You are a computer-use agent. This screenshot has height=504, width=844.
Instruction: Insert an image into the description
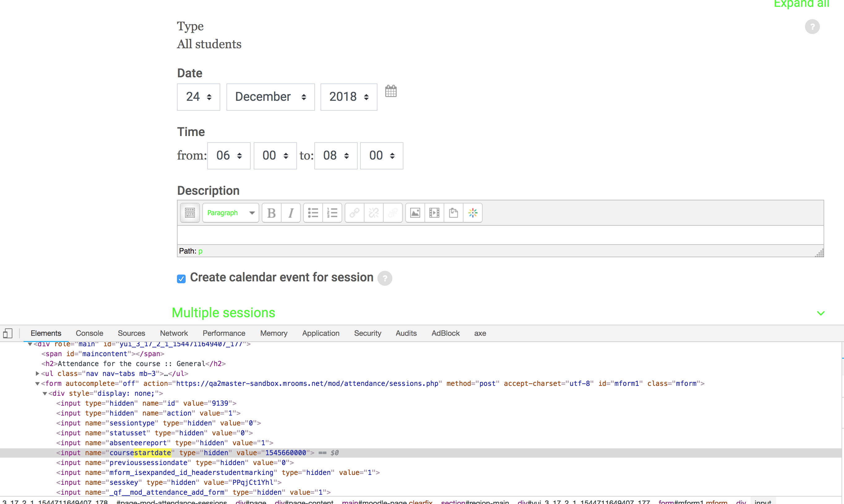(415, 213)
